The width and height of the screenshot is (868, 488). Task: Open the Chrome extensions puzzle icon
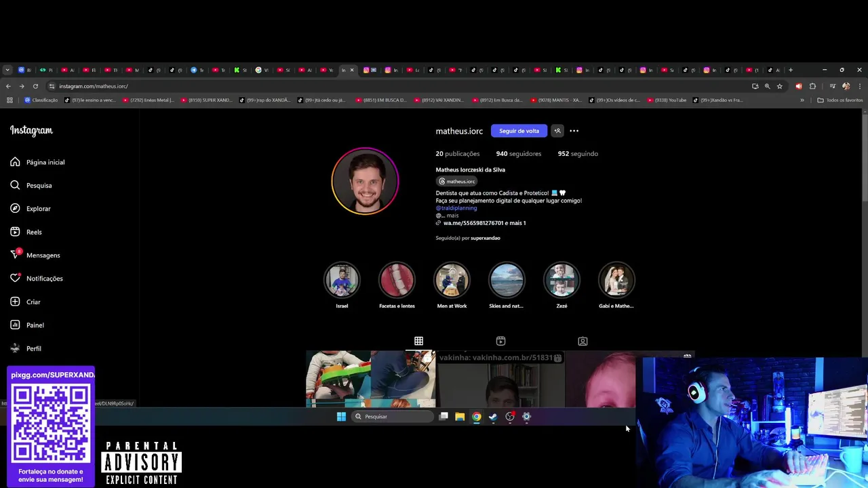(812, 86)
